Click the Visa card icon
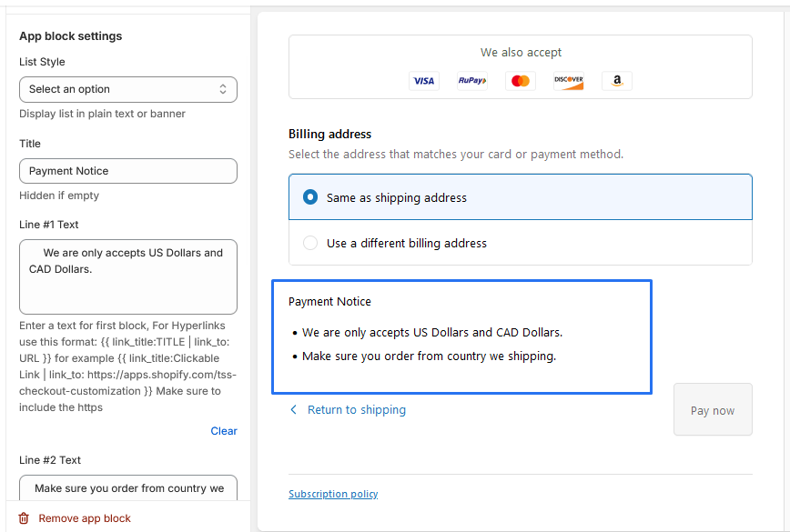Screen dimensions: 790x532 (423, 81)
